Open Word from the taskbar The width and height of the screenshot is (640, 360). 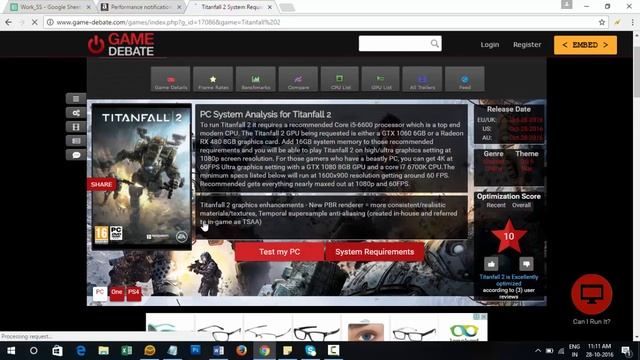(x=218, y=351)
